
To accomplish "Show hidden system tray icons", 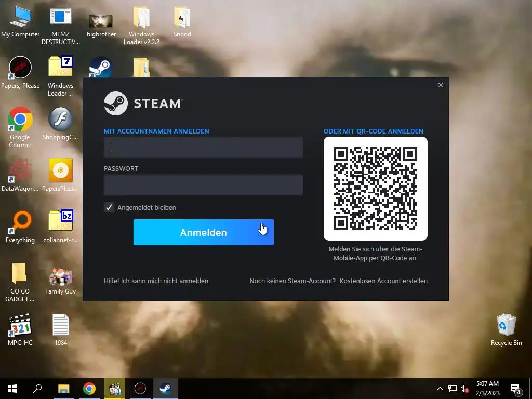I will [440, 389].
